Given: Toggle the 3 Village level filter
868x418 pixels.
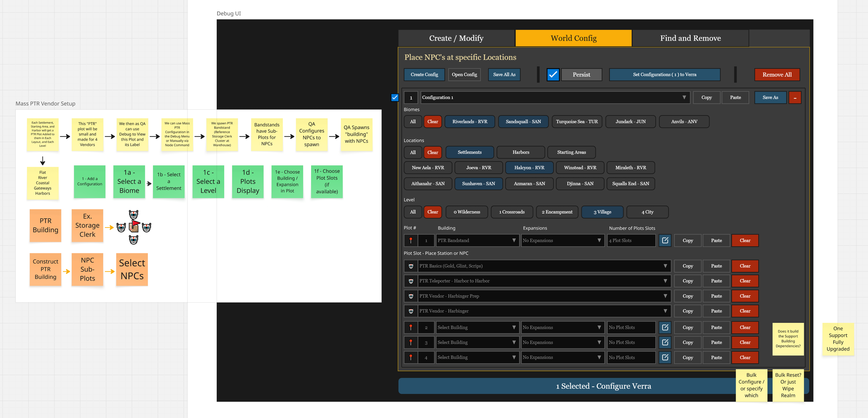Looking at the screenshot, I should (x=602, y=212).
